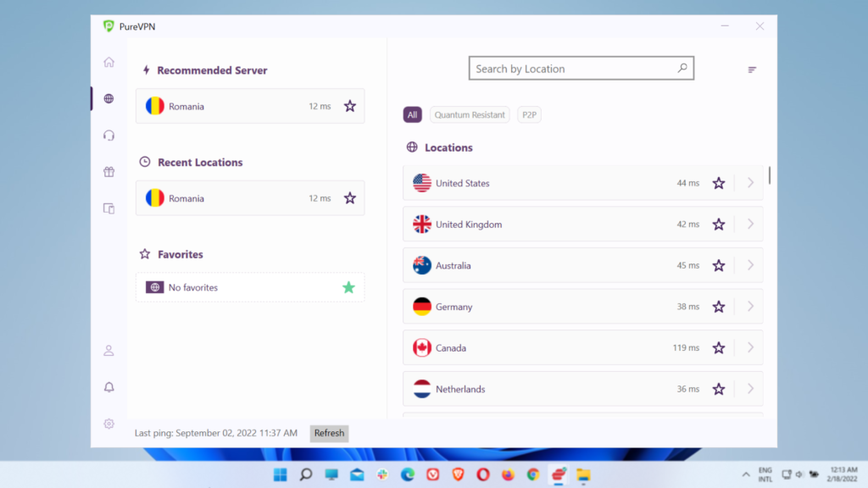868x488 pixels.
Task: Expand United Kingdom cities chevron
Action: point(751,224)
